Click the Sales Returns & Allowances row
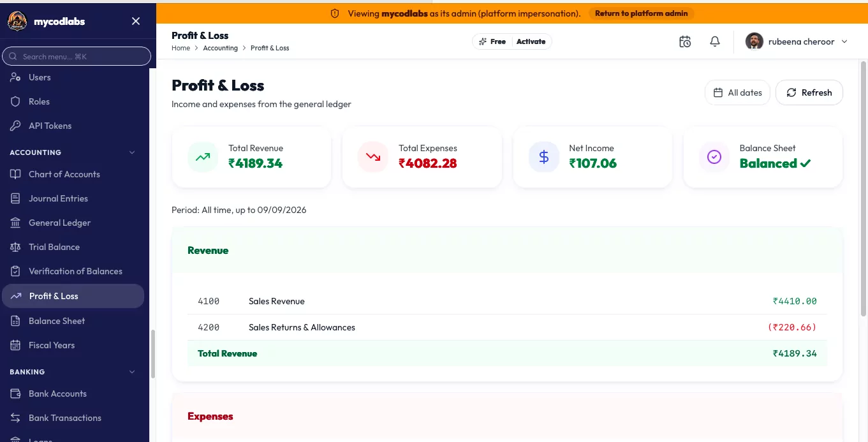Screen dimensions: 868x442 point(507,327)
